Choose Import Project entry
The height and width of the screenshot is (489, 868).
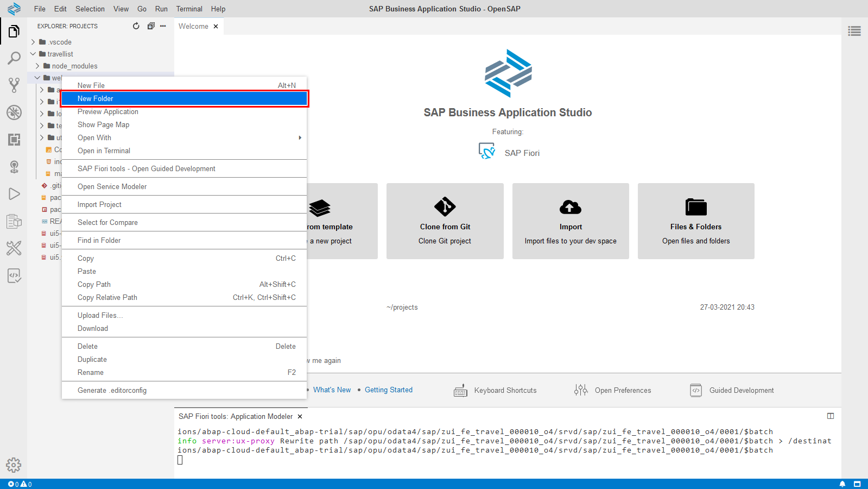point(185,204)
